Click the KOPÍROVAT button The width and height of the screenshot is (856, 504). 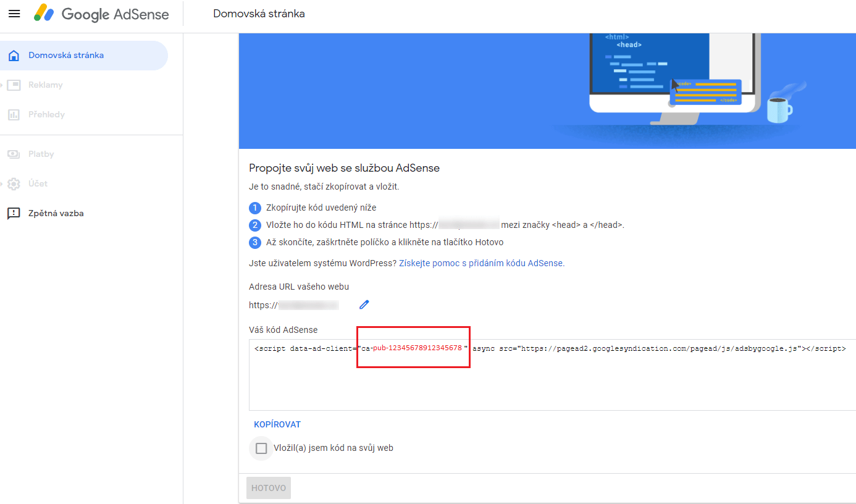coord(277,425)
